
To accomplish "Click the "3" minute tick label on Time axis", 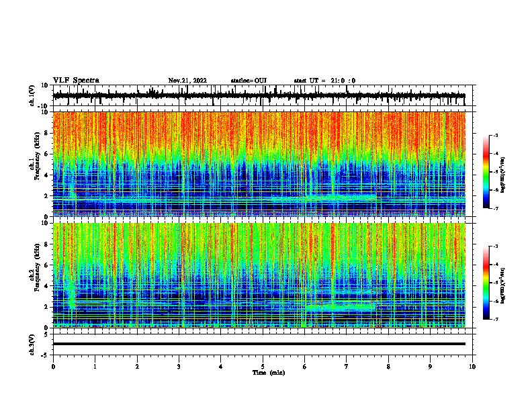I will click(x=179, y=367).
